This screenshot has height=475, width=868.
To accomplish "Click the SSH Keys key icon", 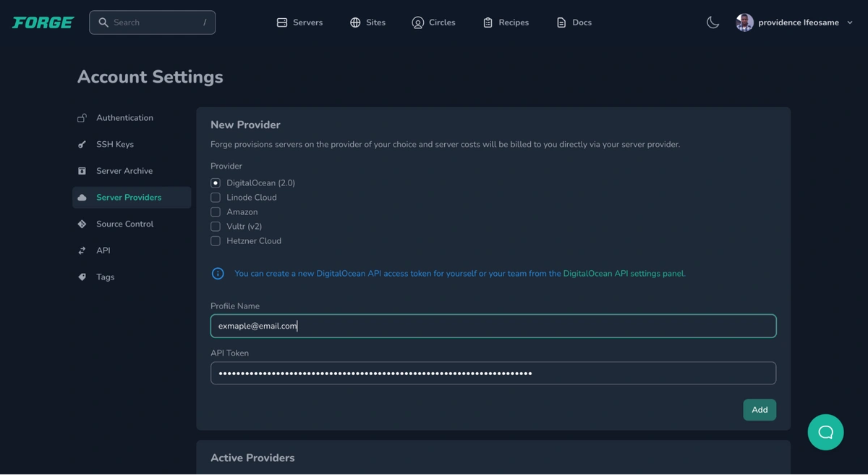I will pyautogui.click(x=82, y=144).
